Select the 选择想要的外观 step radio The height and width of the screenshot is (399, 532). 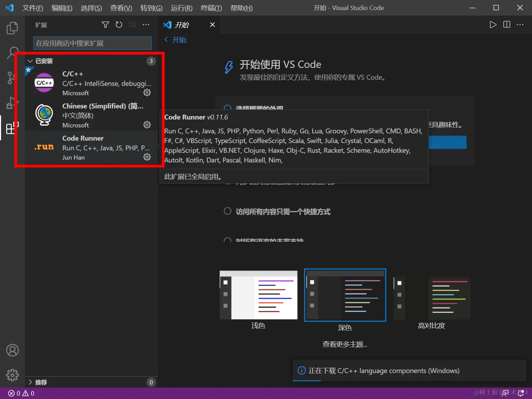pyautogui.click(x=228, y=108)
